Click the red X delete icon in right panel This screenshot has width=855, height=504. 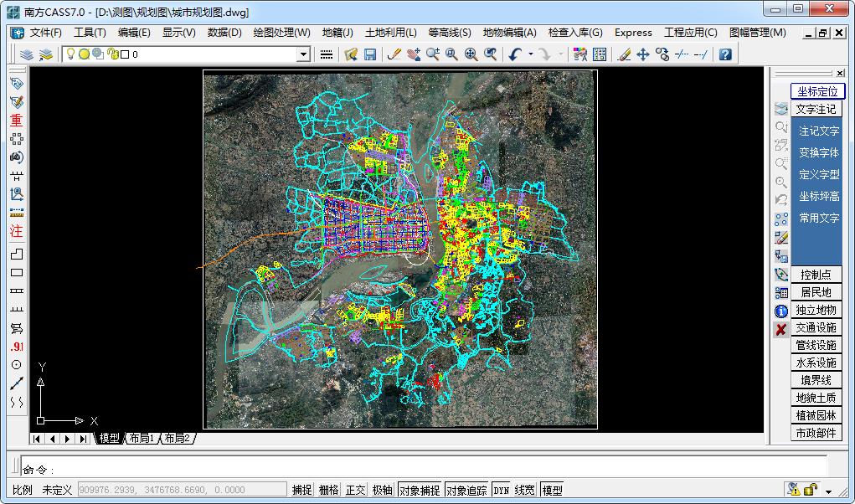(x=780, y=329)
